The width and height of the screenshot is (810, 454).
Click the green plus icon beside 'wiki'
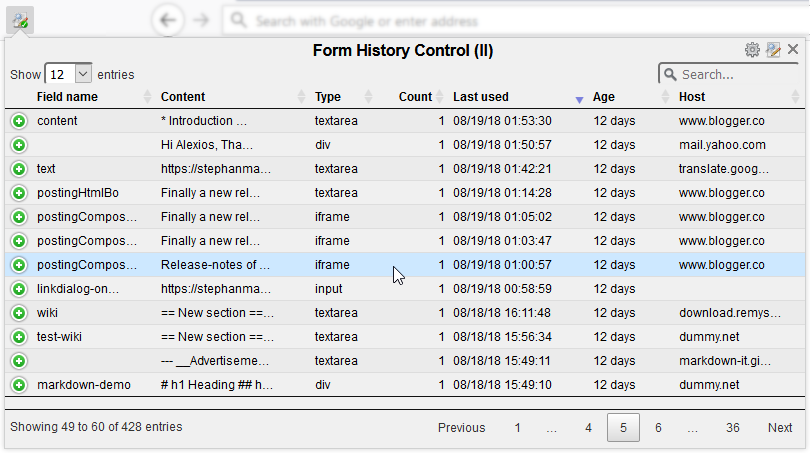(19, 313)
